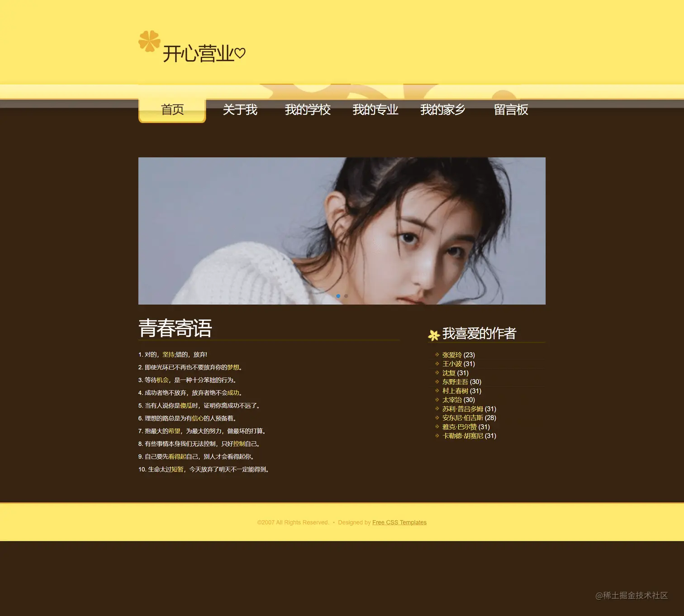
Task: Open author 王小波 link
Action: pyautogui.click(x=452, y=364)
